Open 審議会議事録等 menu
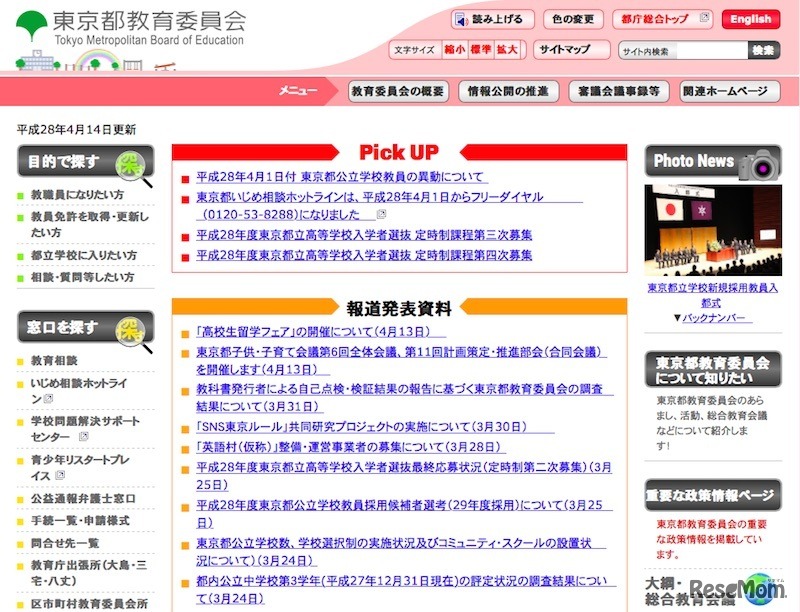Viewport: 800px width, 612px height. pos(619,92)
